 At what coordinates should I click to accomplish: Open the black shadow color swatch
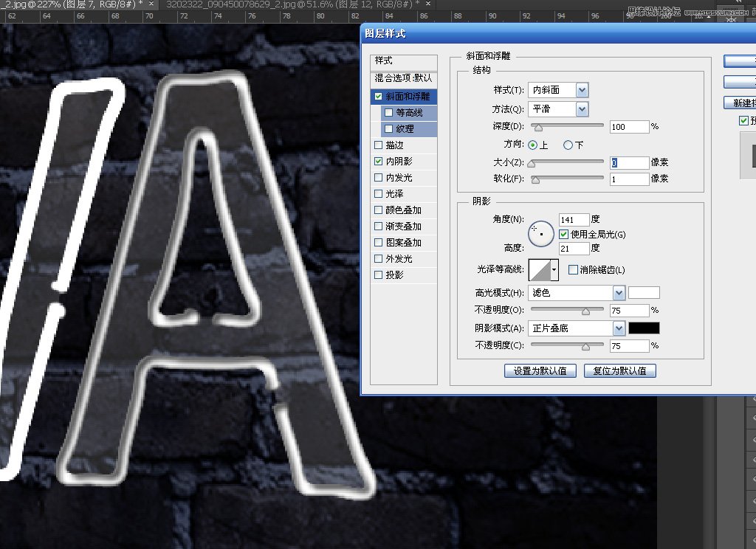pos(645,328)
